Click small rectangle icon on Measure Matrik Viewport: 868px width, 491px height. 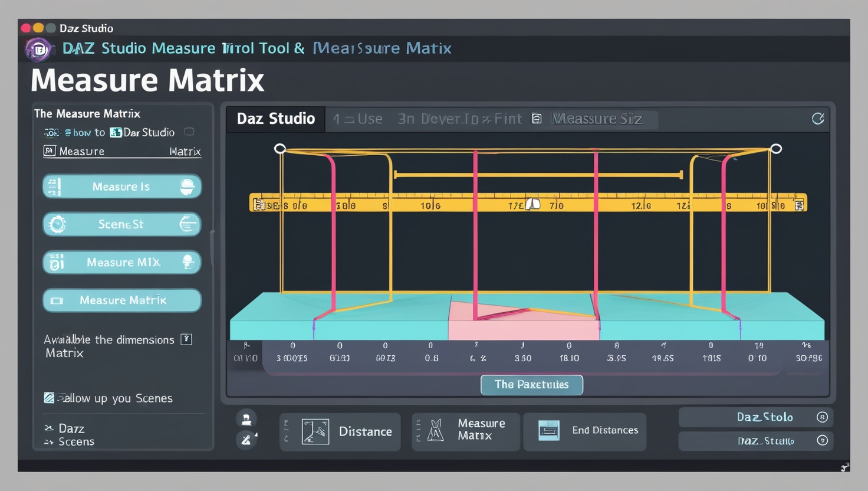point(57,300)
